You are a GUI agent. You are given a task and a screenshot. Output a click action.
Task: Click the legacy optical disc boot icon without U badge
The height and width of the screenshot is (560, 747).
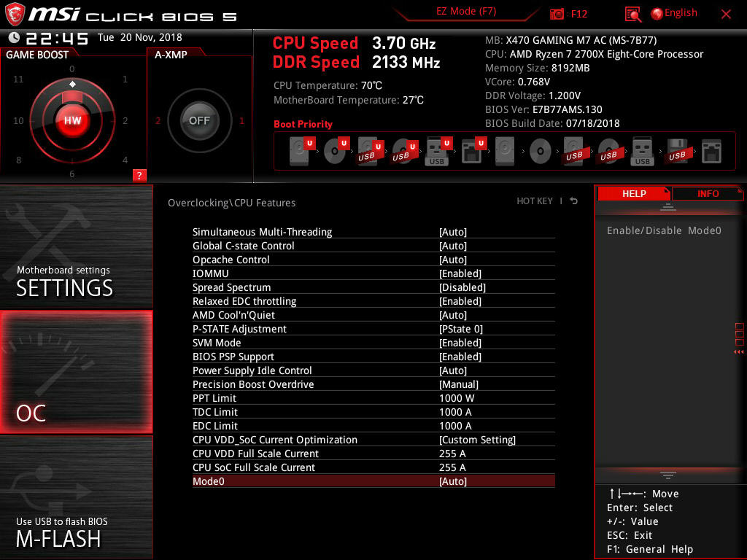pyautogui.click(x=540, y=151)
